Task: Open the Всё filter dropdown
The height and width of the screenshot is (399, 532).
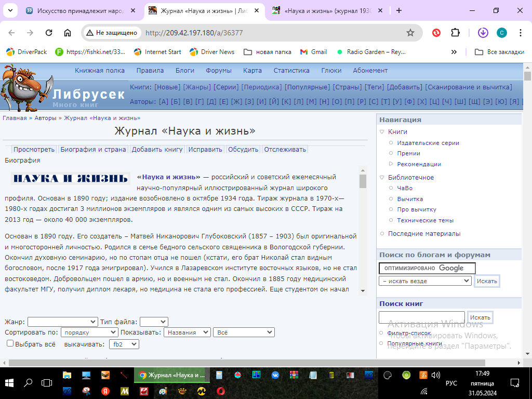Action: pos(244,332)
